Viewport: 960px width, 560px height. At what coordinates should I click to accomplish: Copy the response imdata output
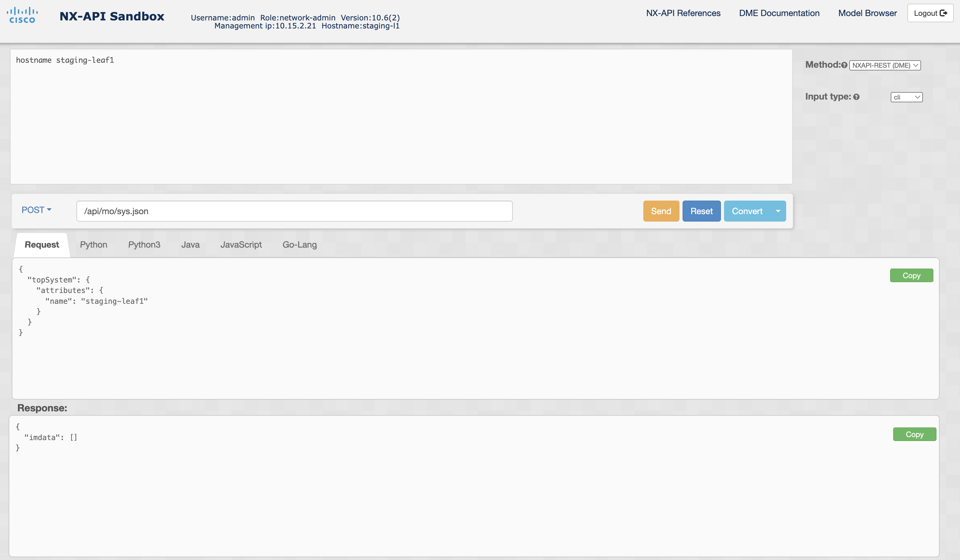(914, 434)
